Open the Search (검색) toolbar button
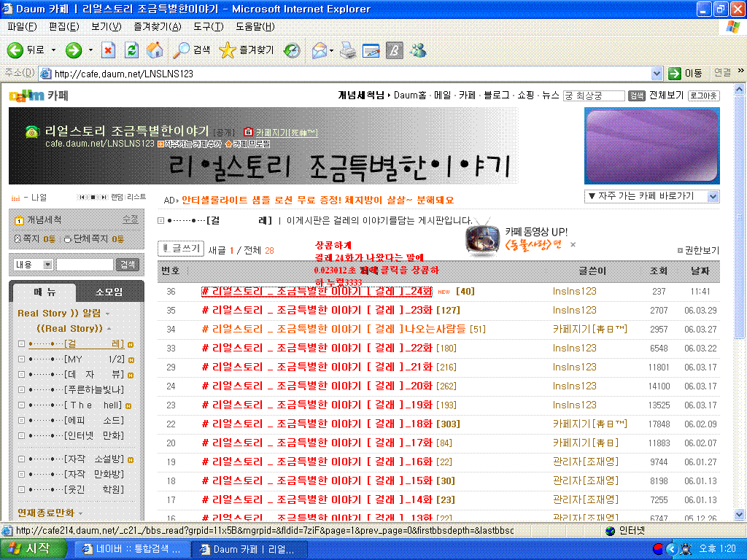The height and width of the screenshot is (560, 747). point(192,50)
